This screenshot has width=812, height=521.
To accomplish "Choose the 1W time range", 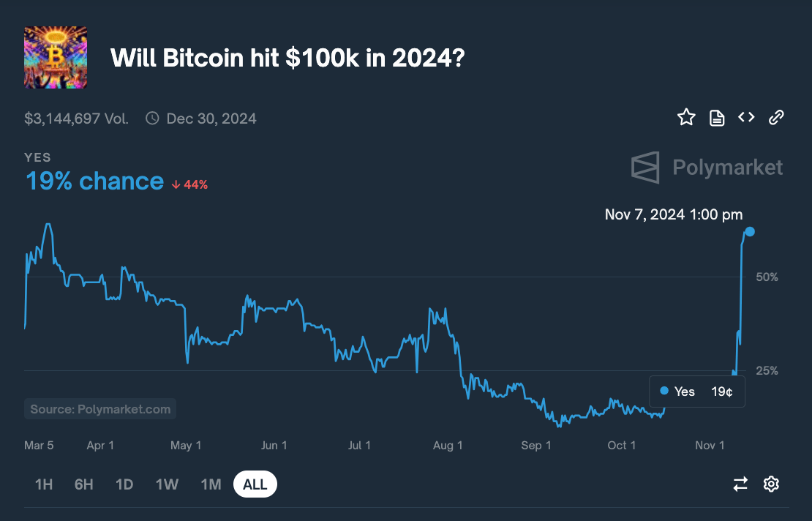I will (x=167, y=484).
